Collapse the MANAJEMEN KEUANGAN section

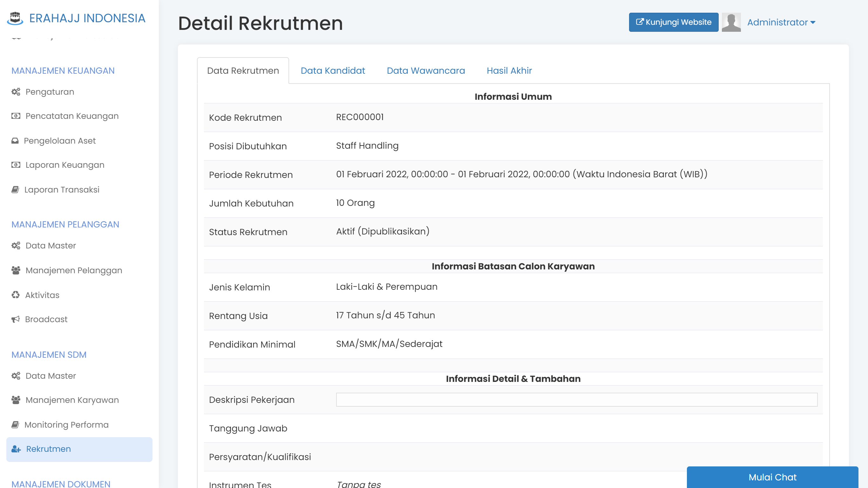point(63,71)
